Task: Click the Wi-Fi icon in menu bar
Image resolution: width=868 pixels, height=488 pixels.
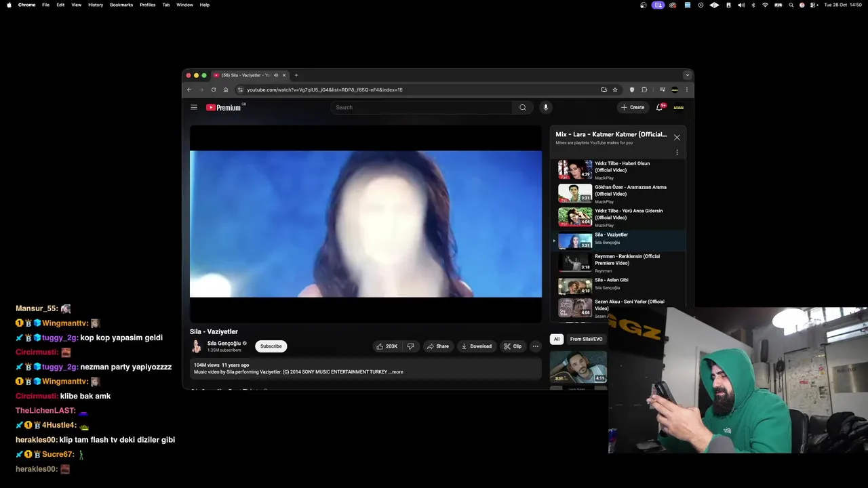Action: [x=766, y=5]
